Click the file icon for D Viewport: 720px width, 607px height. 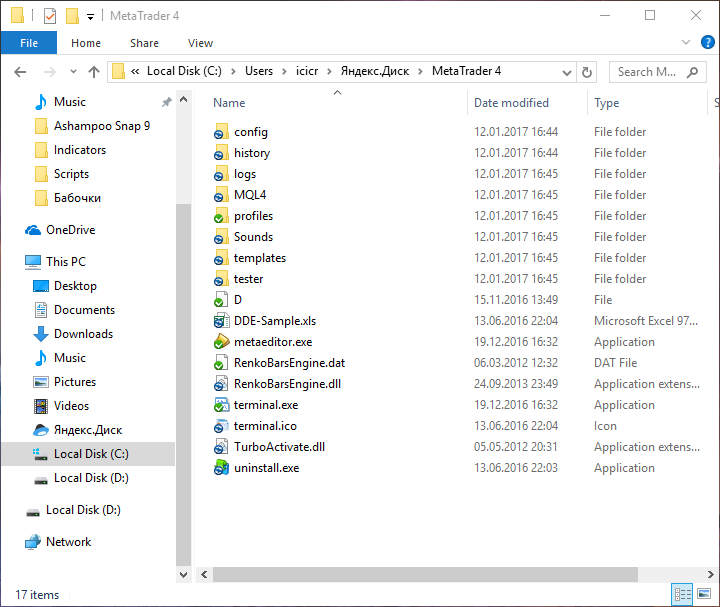(221, 300)
